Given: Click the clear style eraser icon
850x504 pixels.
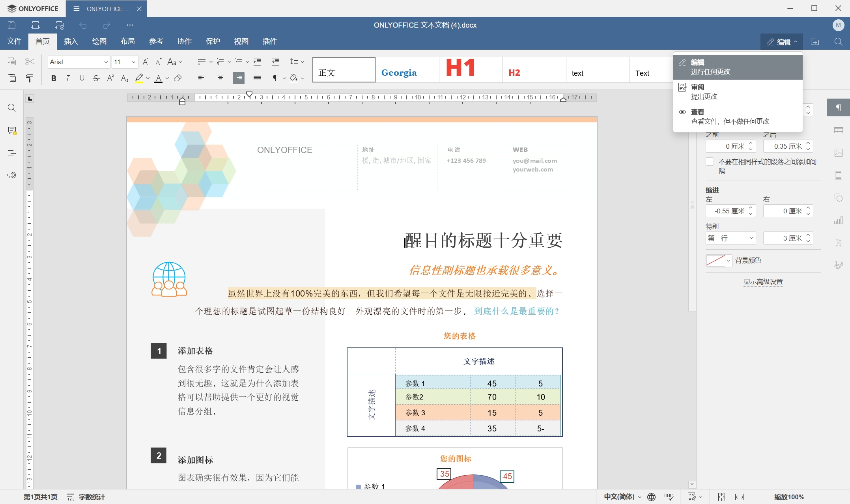Looking at the screenshot, I should 178,78.
